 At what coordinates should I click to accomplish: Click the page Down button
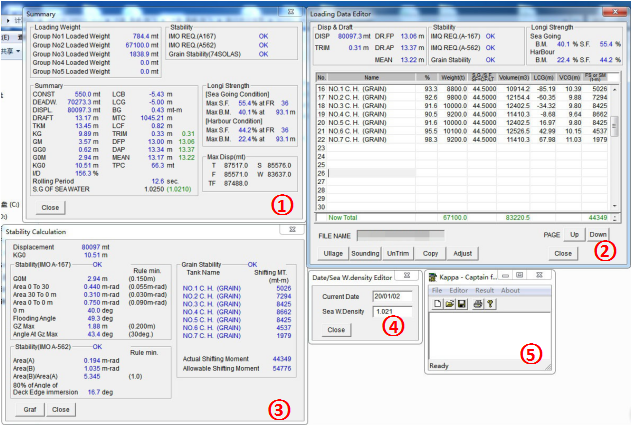click(598, 235)
